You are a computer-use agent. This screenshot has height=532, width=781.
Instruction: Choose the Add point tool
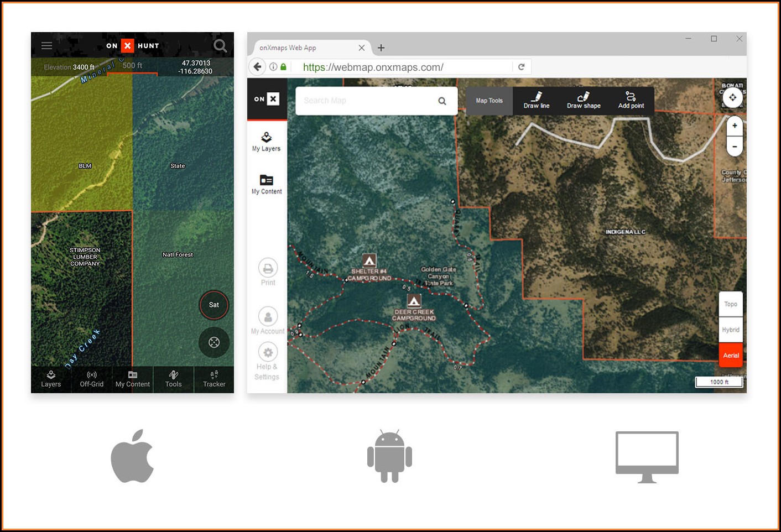click(x=631, y=101)
